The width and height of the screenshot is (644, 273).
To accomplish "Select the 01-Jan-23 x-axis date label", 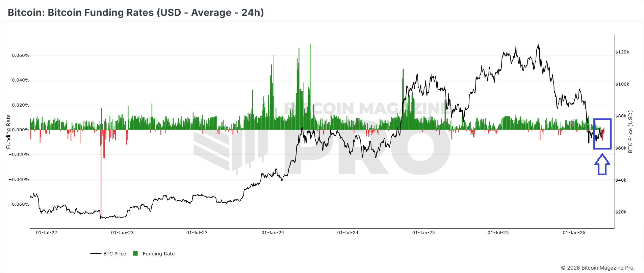I will click(122, 232).
